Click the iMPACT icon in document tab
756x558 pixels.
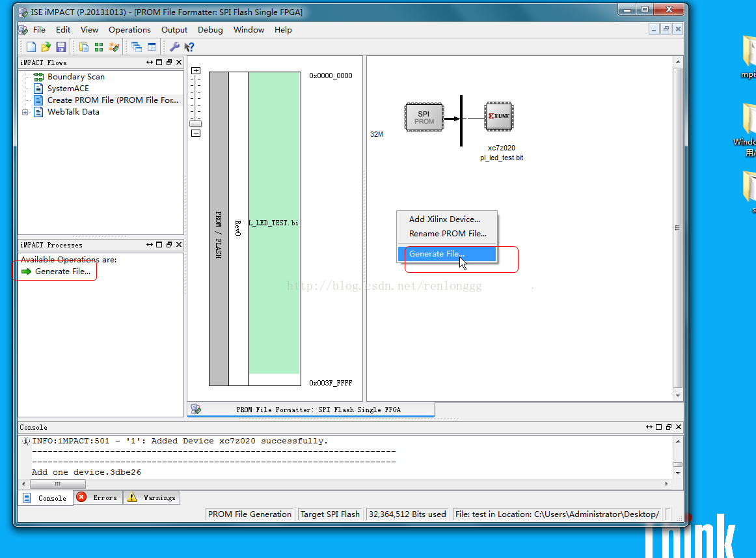(196, 410)
